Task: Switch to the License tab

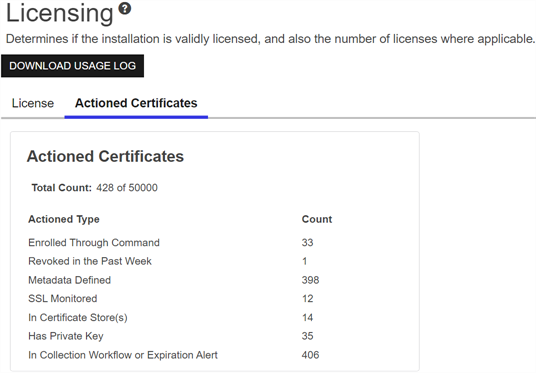Action: click(x=33, y=103)
